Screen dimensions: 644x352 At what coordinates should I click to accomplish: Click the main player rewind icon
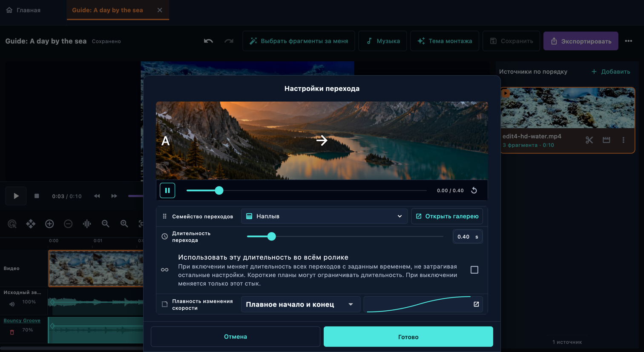click(97, 196)
